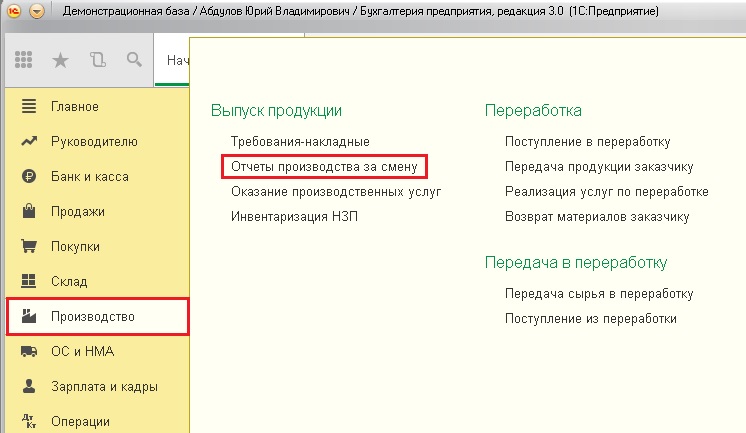Select the Склад section
The height and width of the screenshot is (433, 746).
click(69, 282)
